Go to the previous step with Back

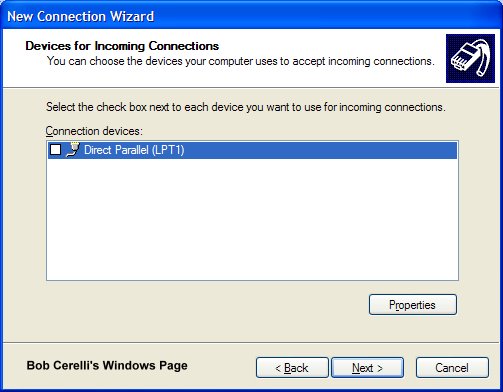(292, 368)
